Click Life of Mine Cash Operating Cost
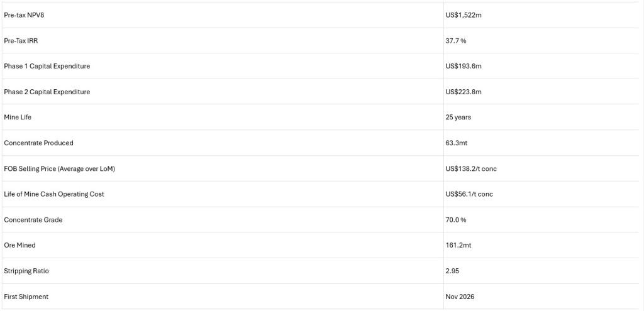This screenshot has width=644, height=311. tap(54, 194)
